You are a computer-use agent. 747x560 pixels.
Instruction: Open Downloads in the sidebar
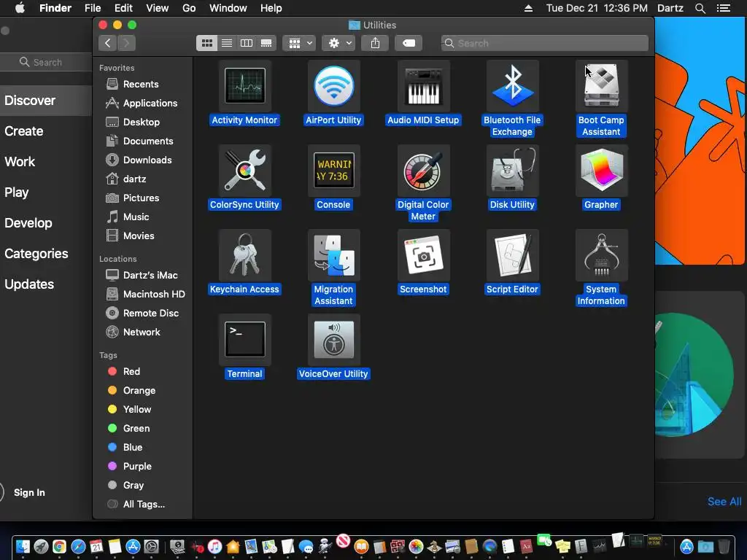point(138,160)
